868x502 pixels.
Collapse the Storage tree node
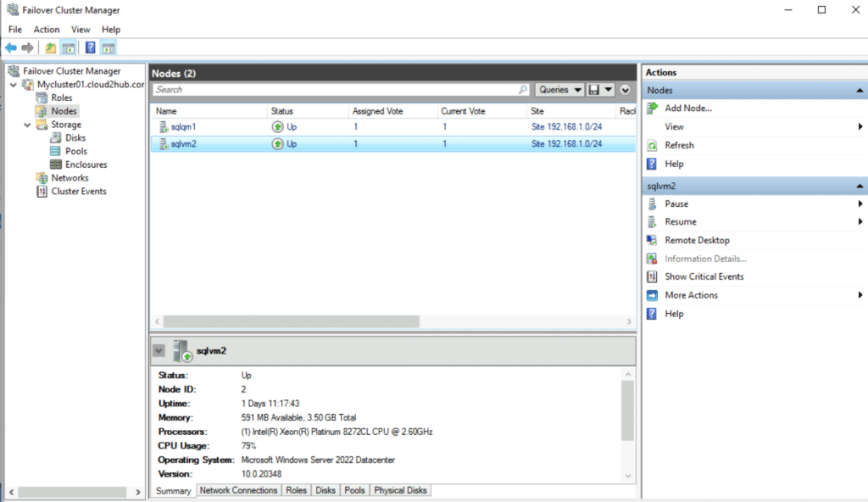[x=30, y=125]
